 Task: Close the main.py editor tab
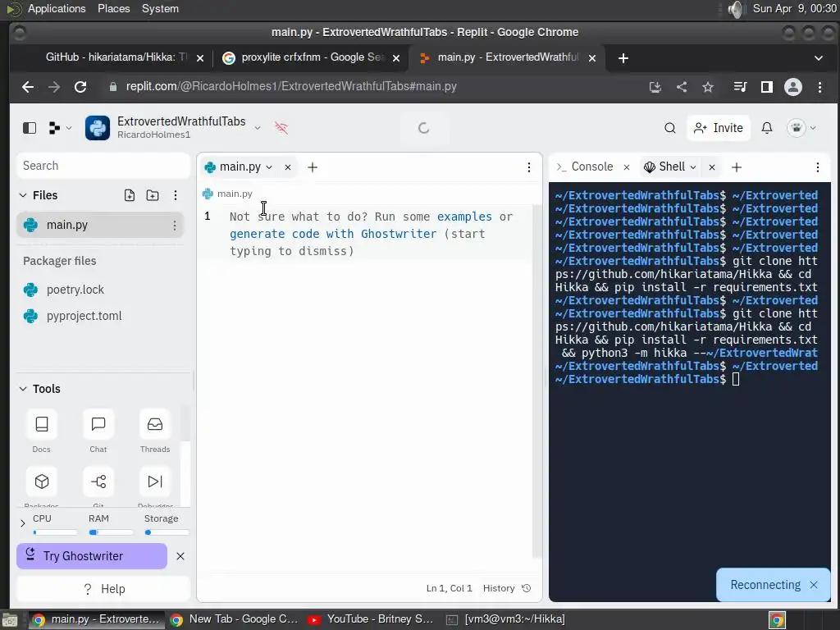(x=288, y=167)
